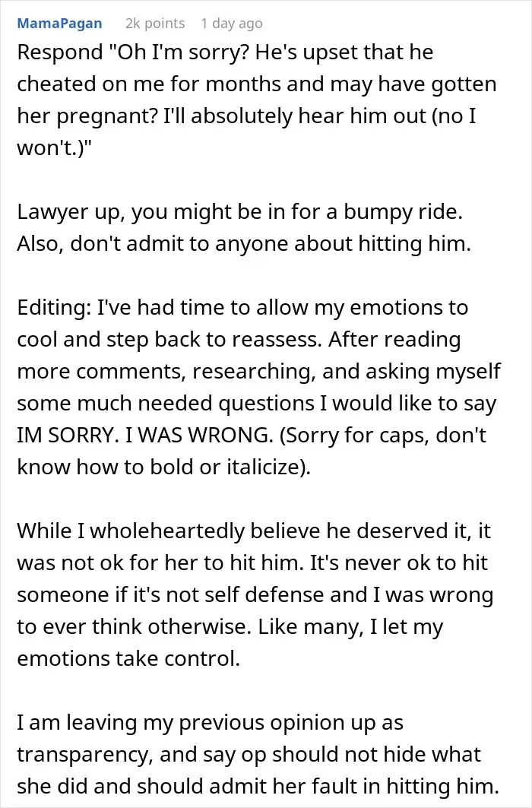Open MamaPagan's user profile link
Image resolution: width=532 pixels, height=808 pixels.
pyautogui.click(x=59, y=24)
